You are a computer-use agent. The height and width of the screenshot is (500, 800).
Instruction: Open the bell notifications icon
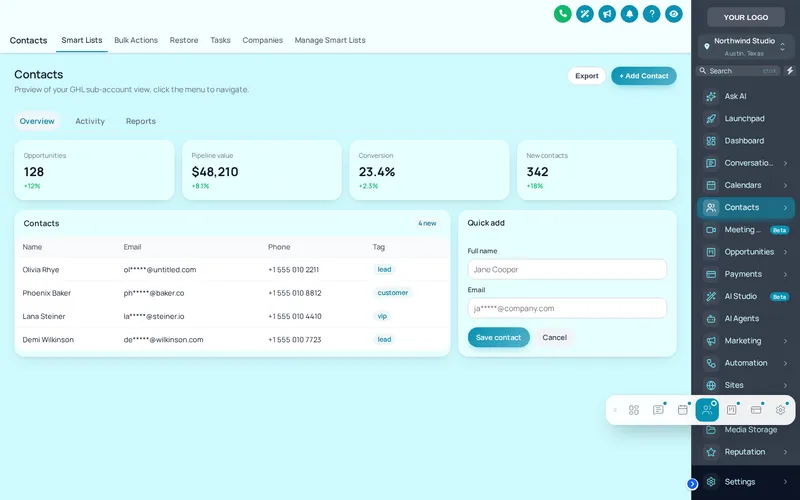[629, 14]
